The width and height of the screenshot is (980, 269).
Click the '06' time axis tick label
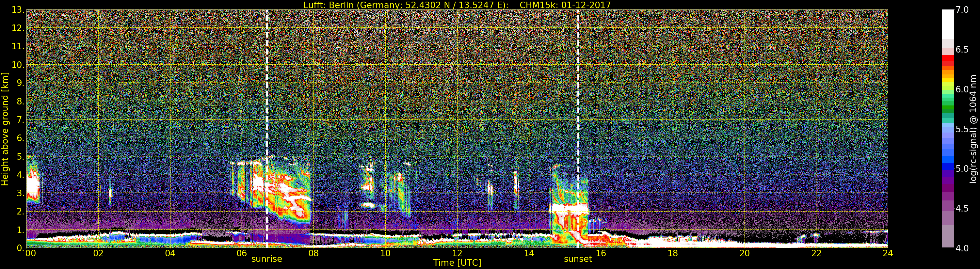tap(242, 253)
